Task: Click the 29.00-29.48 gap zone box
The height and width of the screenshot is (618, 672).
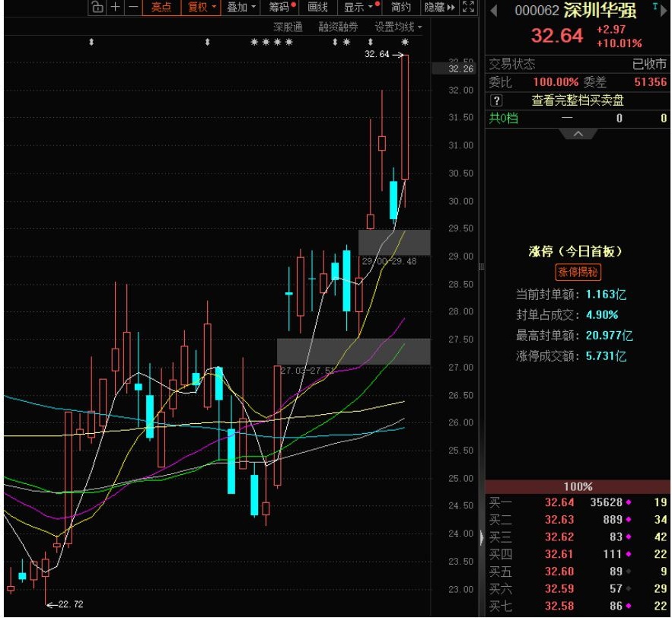Action: [394, 243]
